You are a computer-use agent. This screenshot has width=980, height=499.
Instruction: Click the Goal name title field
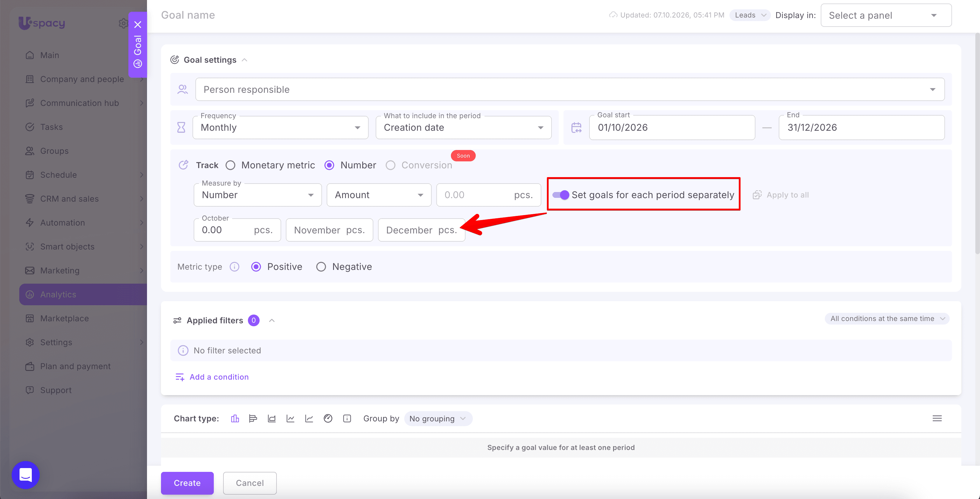[x=188, y=15]
